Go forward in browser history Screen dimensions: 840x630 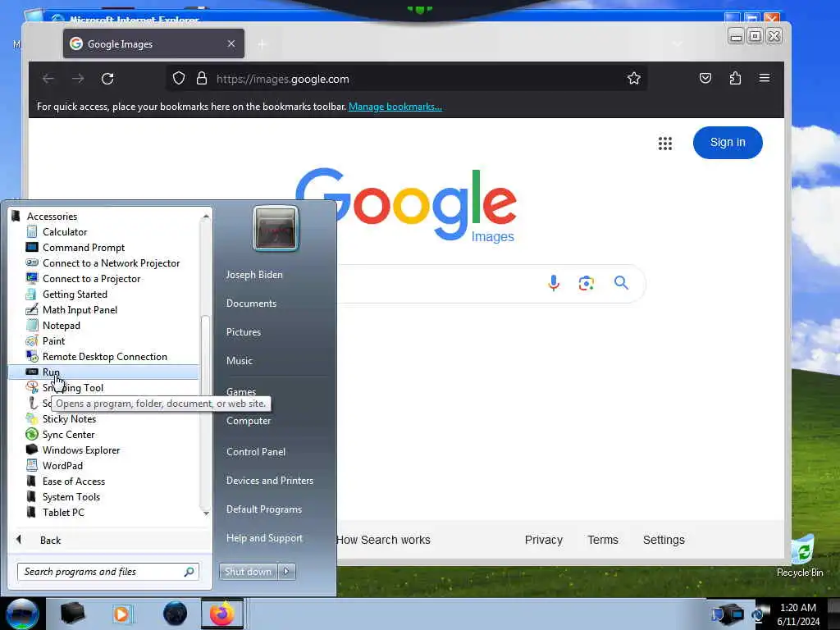(x=78, y=79)
